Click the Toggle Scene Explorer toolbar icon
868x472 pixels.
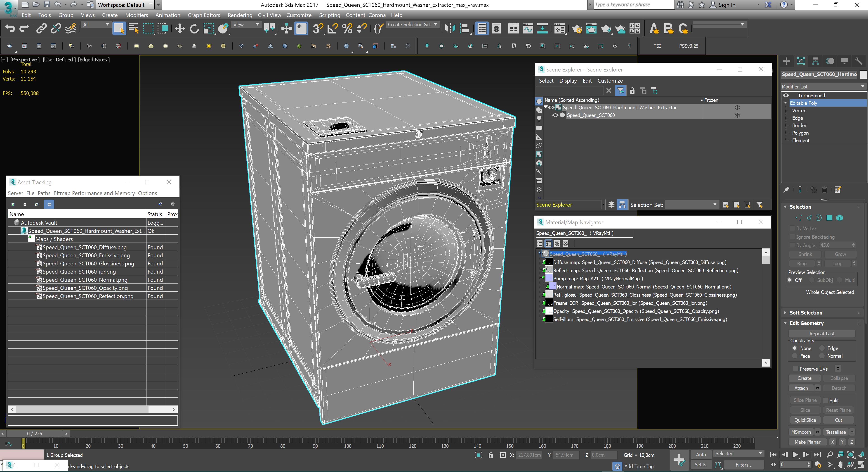(482, 29)
